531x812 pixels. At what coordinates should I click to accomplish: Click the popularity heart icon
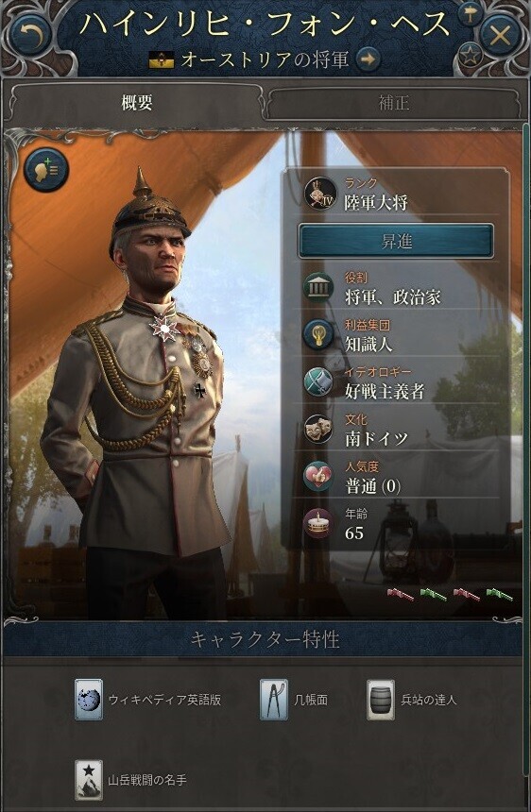(318, 477)
